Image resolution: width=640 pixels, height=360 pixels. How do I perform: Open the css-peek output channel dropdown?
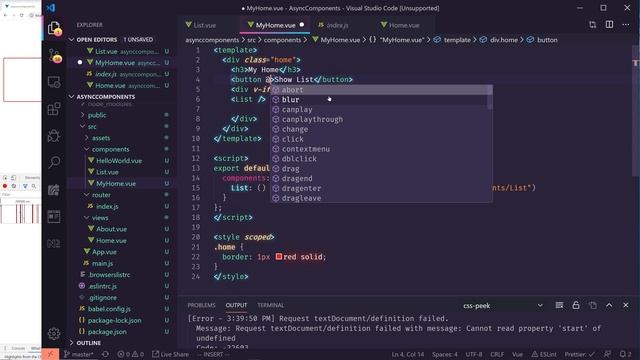(503, 305)
